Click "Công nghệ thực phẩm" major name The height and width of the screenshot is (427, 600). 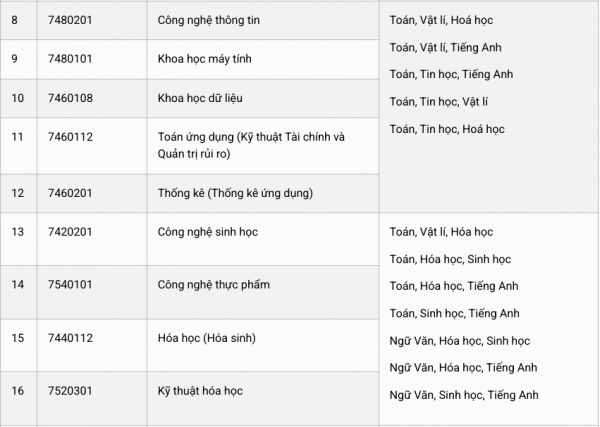[213, 284]
